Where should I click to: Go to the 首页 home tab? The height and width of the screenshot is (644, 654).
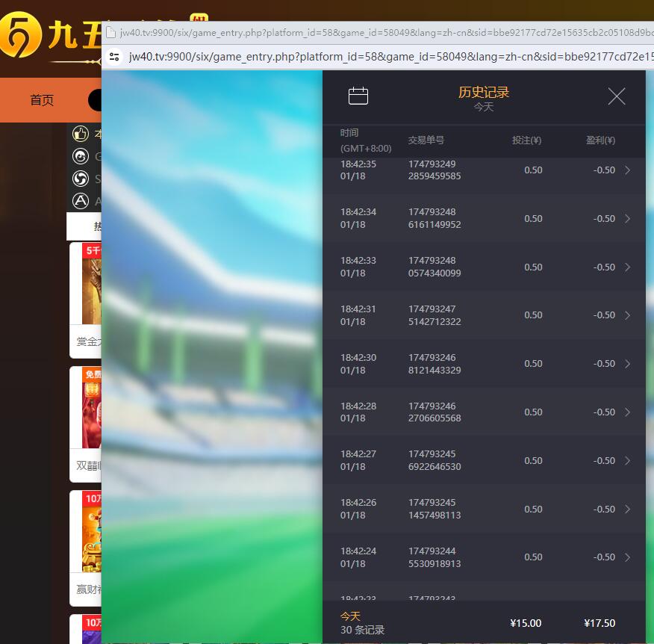(42, 100)
